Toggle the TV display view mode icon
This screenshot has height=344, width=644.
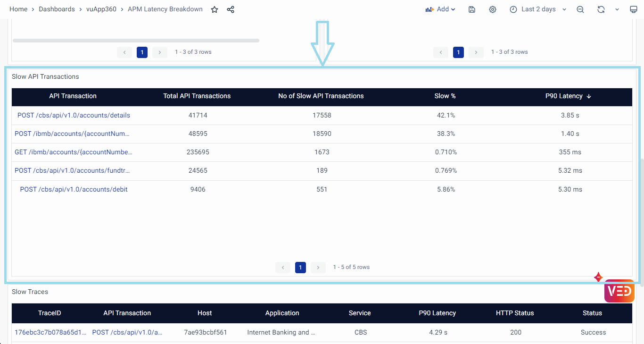634,9
